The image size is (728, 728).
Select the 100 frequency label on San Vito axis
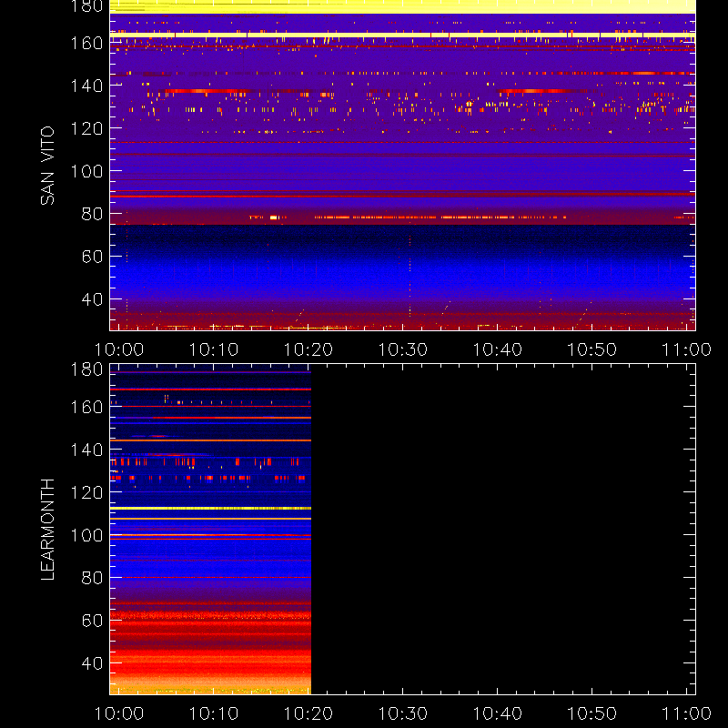point(86,171)
